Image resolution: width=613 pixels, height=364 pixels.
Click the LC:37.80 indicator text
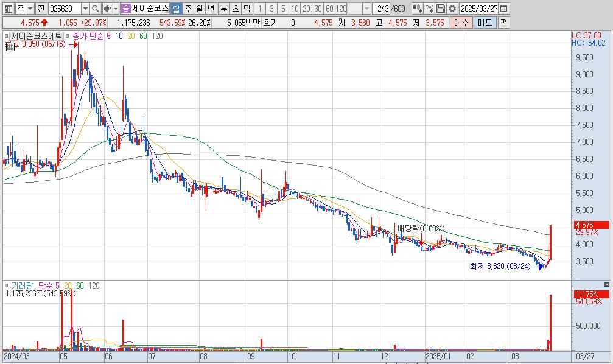(586, 36)
